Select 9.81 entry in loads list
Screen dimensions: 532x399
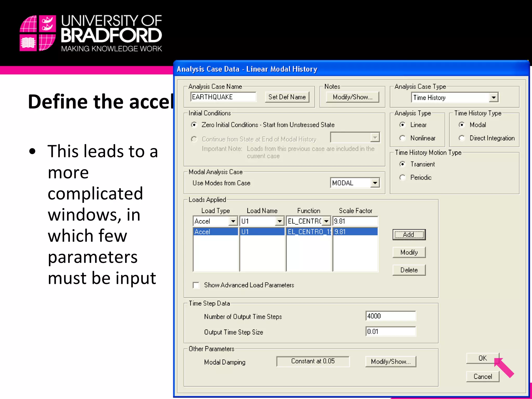coord(355,232)
